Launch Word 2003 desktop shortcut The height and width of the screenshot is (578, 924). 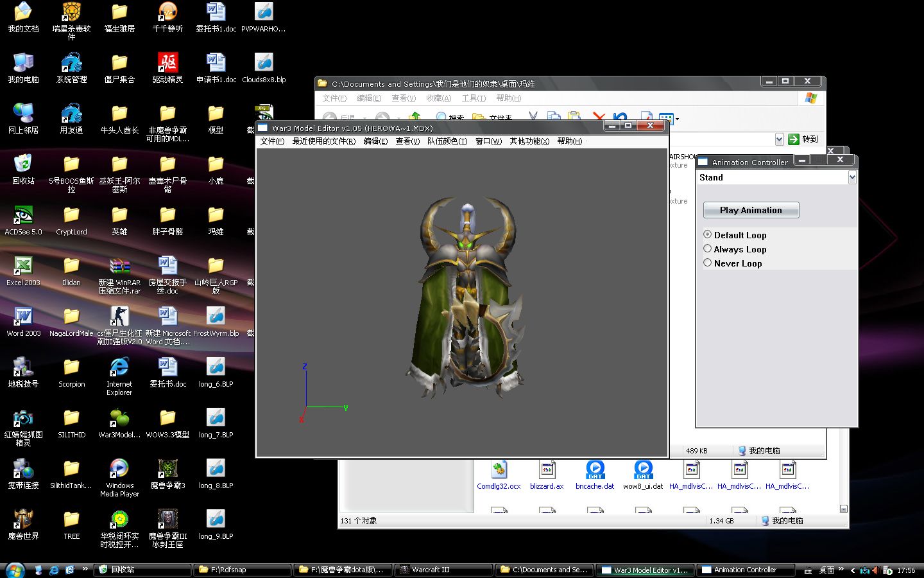[23, 321]
